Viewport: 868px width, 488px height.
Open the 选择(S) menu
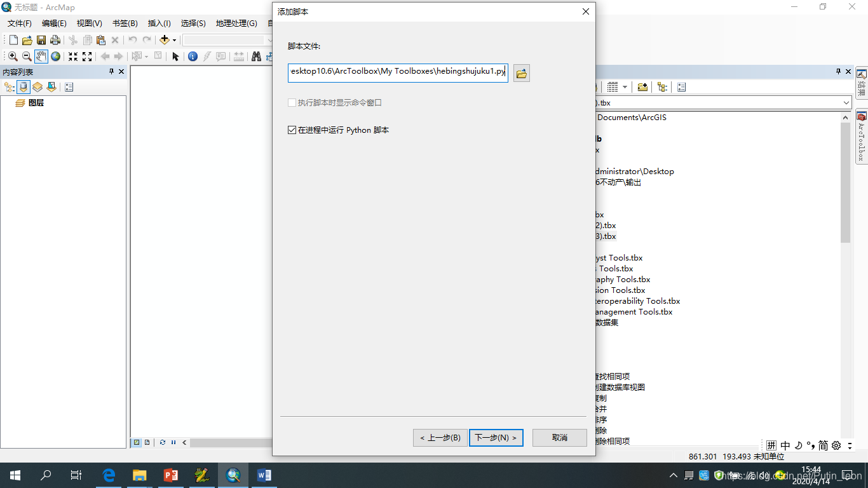193,24
